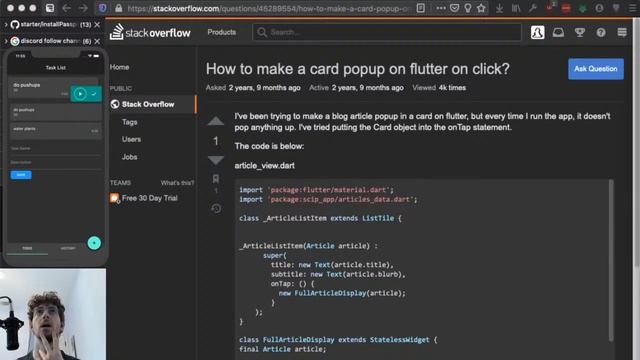Toggle reader view for this page
The image size is (640, 360).
pos(421,8)
